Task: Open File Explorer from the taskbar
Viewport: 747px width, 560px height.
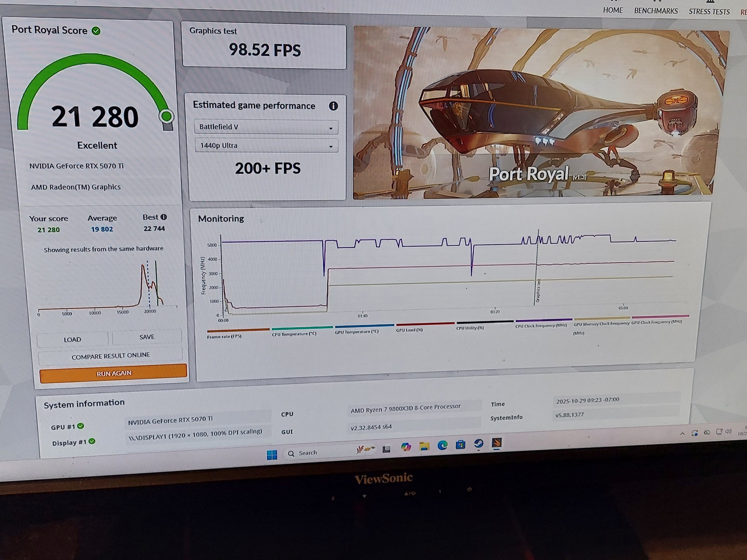Action: [x=424, y=446]
